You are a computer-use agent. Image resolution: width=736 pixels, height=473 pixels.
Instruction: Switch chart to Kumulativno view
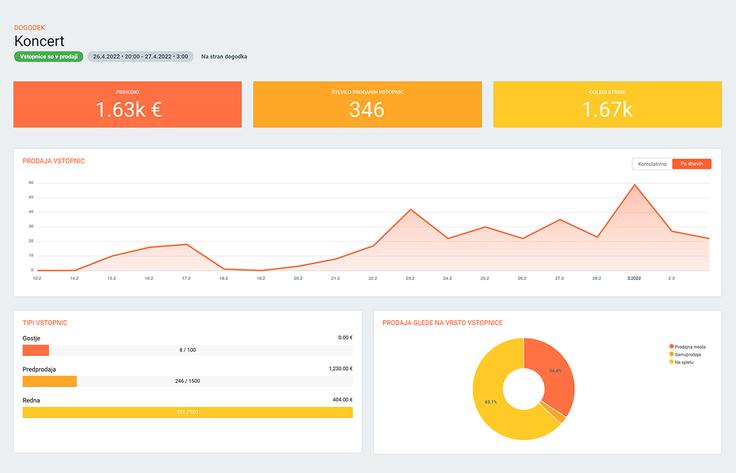click(652, 164)
